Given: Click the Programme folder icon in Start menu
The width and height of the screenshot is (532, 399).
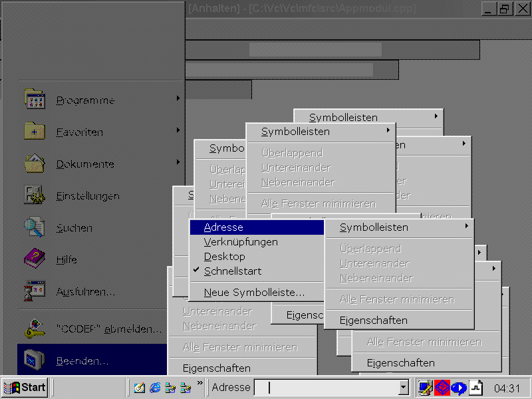Looking at the screenshot, I should 35,100.
